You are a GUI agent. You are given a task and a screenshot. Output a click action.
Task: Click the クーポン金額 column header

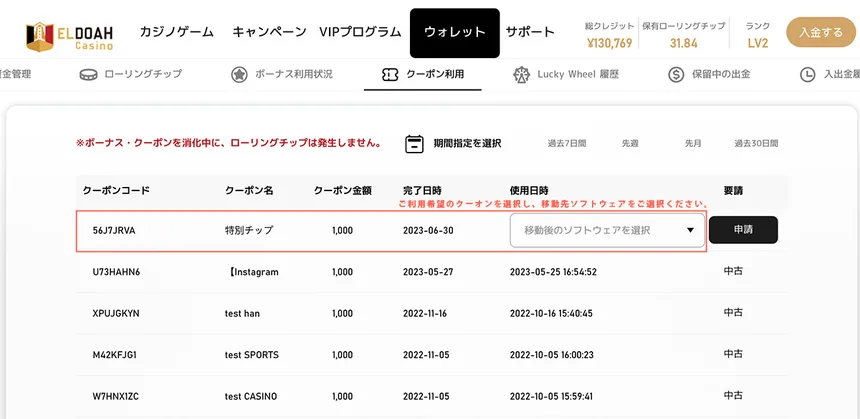tap(343, 191)
